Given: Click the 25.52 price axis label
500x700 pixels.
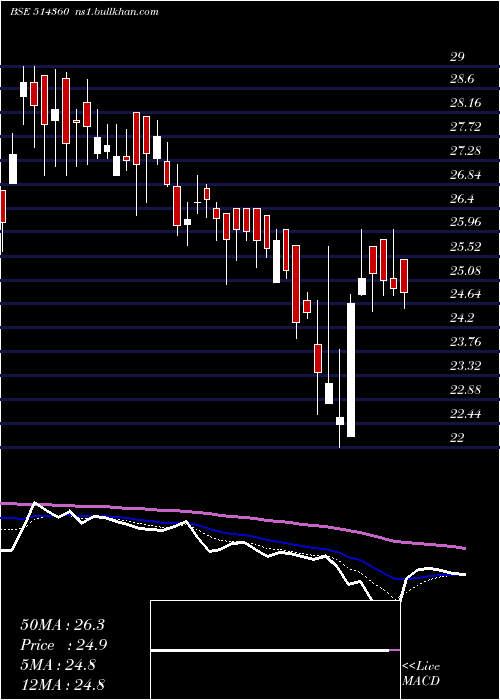Looking at the screenshot, I should coord(466,246).
